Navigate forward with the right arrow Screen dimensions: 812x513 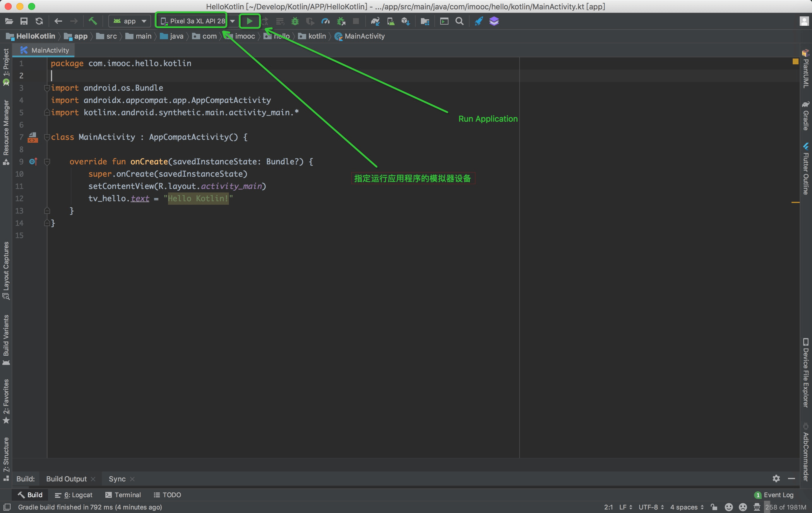point(73,21)
